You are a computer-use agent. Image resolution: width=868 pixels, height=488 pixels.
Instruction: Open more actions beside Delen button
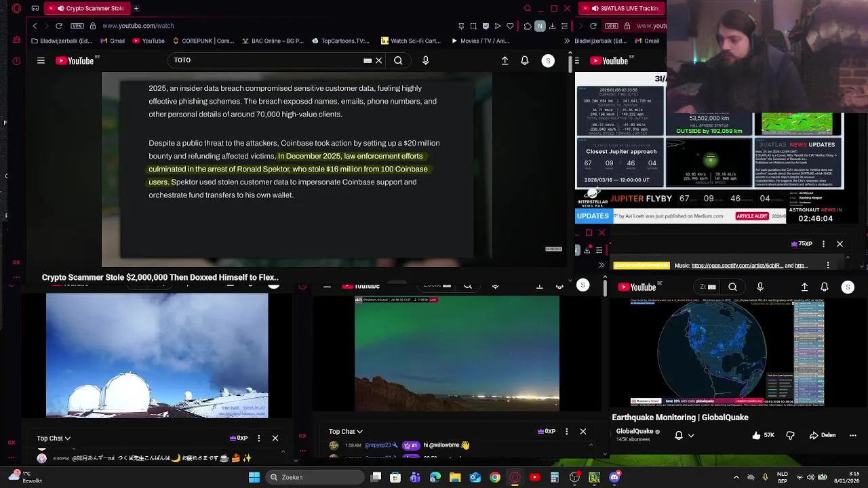point(853,435)
